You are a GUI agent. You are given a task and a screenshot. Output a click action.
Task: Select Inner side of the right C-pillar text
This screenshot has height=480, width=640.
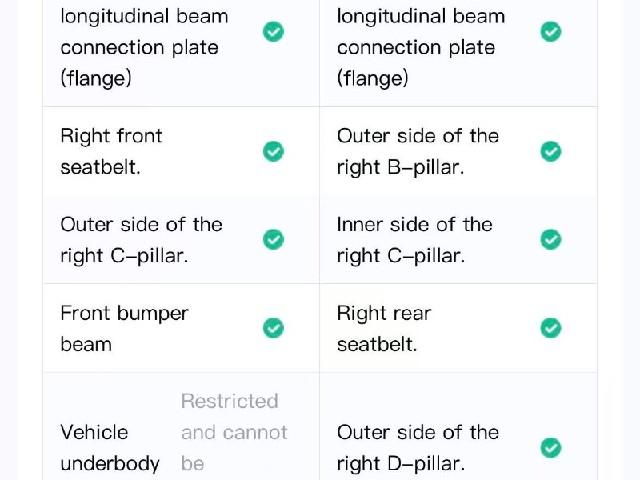[415, 240]
